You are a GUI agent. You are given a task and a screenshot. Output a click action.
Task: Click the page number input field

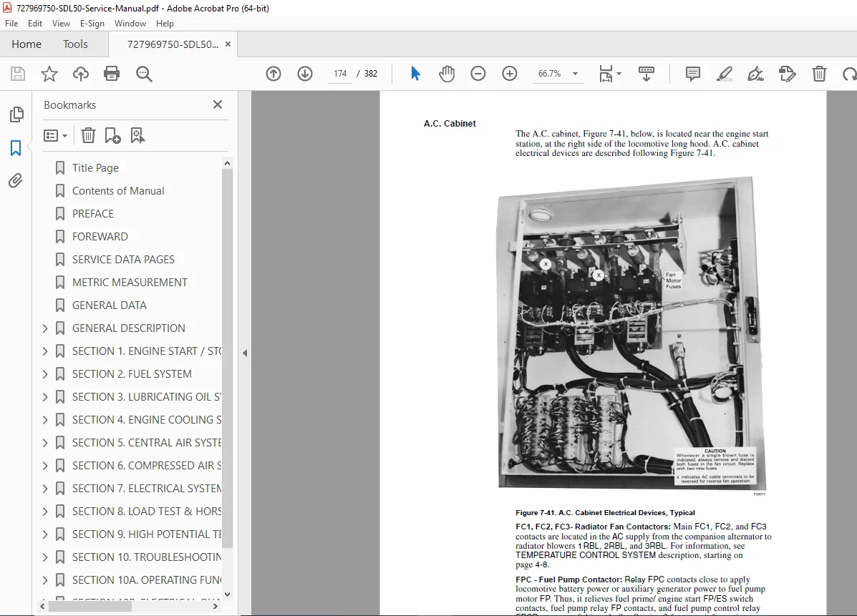coord(340,74)
